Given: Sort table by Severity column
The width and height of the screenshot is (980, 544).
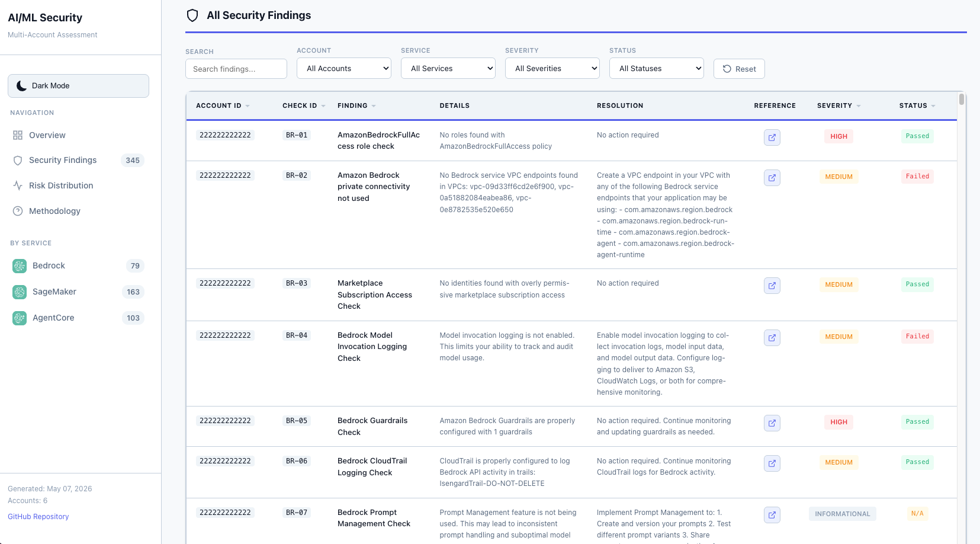Looking at the screenshot, I should pos(838,105).
